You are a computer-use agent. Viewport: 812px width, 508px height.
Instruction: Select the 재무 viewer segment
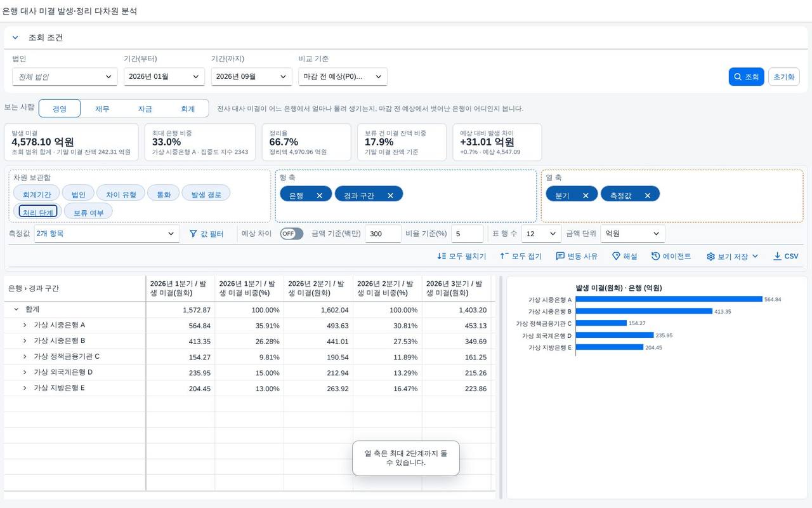tap(102, 109)
